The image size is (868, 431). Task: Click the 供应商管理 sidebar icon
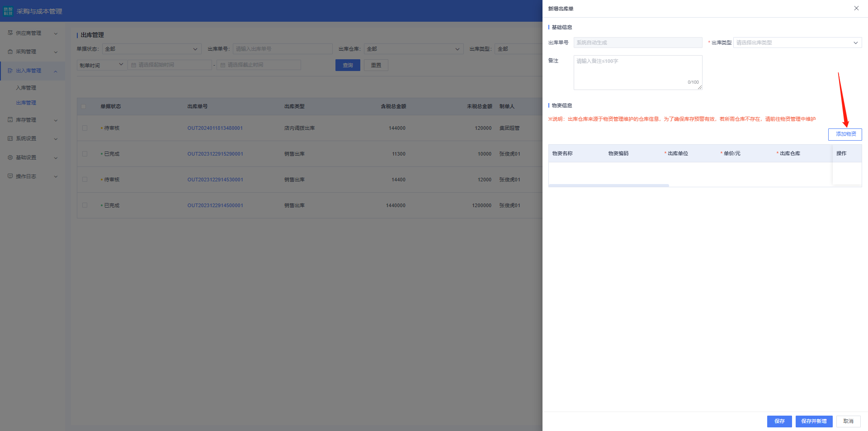coord(10,33)
